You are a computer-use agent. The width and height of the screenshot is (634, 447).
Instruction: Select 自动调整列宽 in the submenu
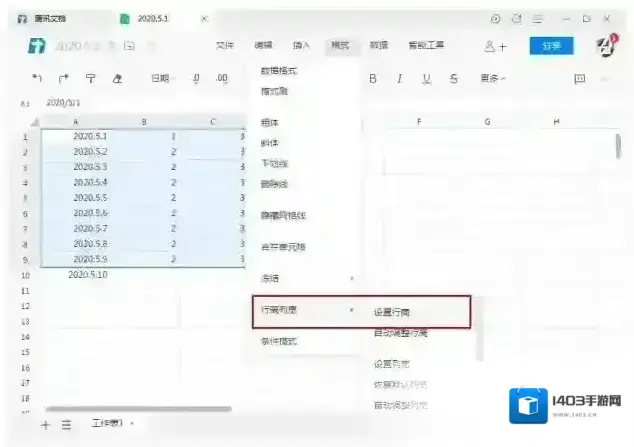[401, 405]
